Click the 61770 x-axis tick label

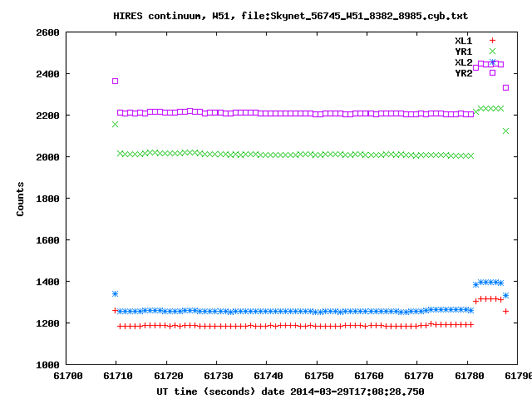point(419,376)
